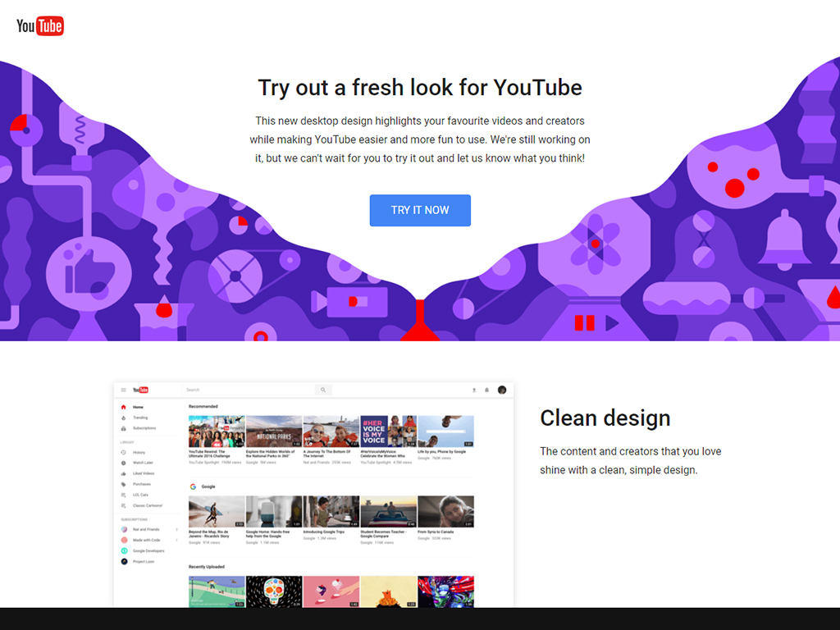
Task: Open the Her Voice Is My Voice thumbnail
Action: pyautogui.click(x=388, y=431)
